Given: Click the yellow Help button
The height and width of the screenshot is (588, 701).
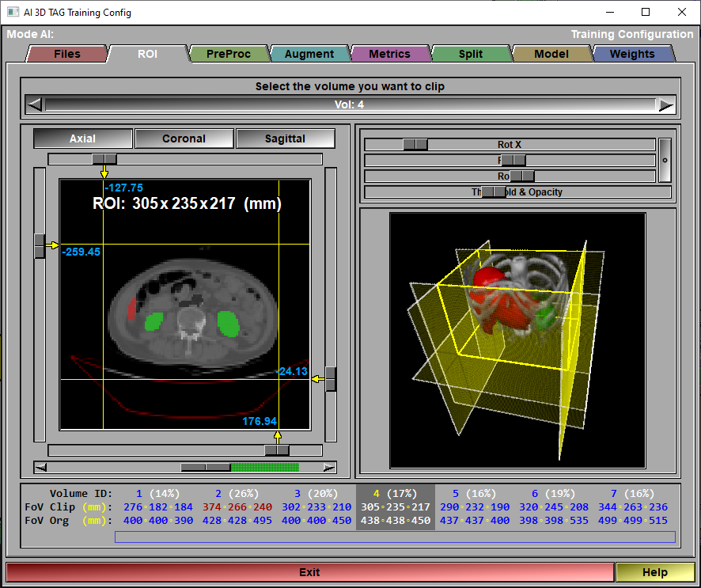Looking at the screenshot, I should [655, 572].
